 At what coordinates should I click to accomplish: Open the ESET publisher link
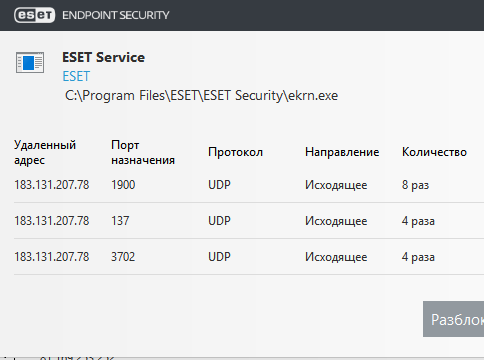(x=76, y=76)
